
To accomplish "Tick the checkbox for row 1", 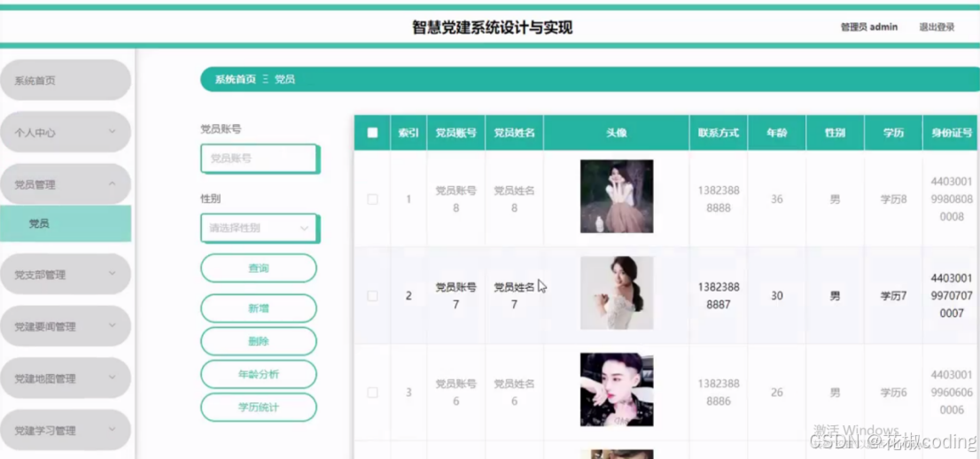I will click(372, 198).
